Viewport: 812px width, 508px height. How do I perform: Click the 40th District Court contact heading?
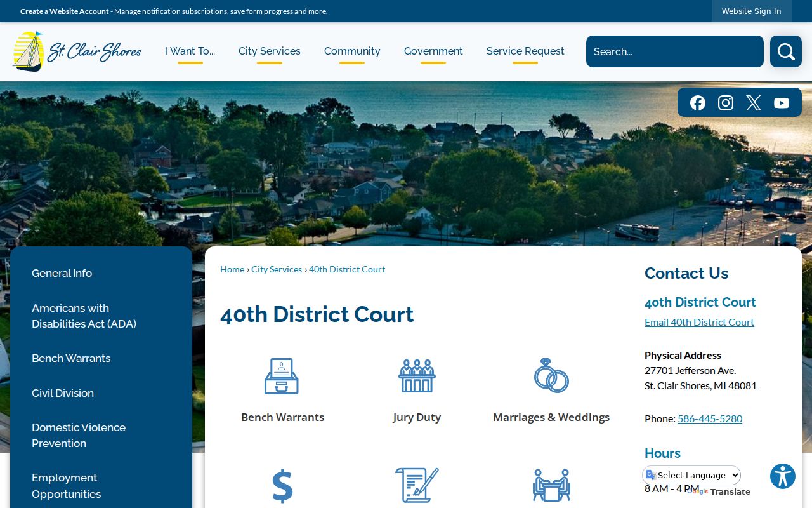700,302
